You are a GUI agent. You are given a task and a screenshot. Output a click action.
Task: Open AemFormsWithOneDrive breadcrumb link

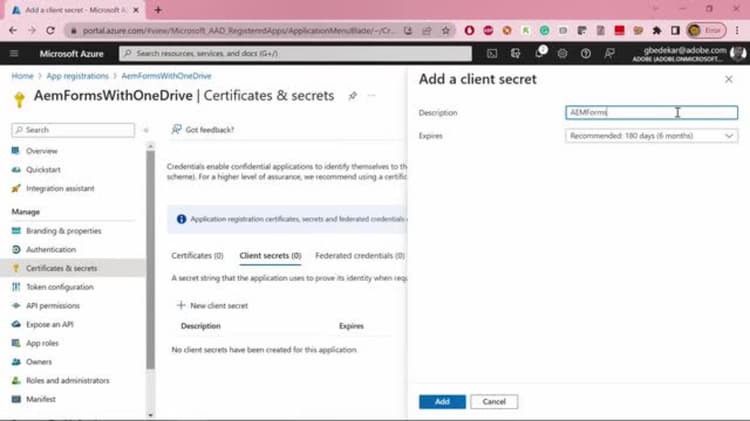[x=166, y=76]
